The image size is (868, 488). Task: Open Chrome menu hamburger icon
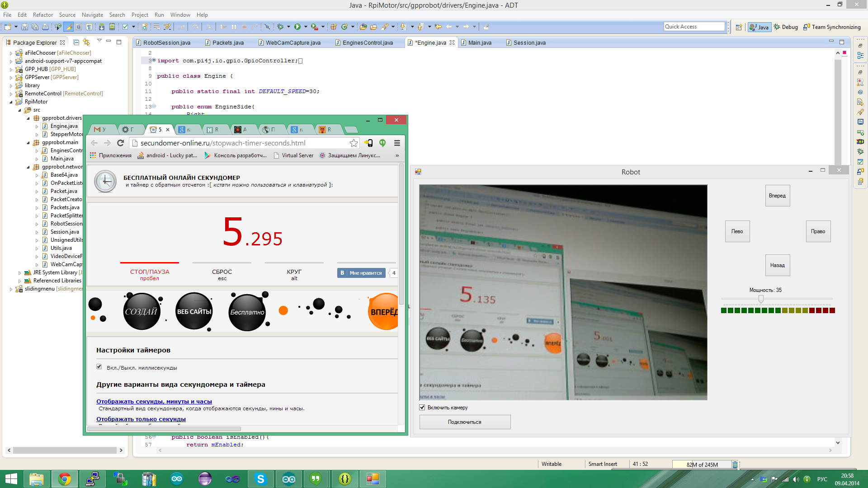tap(397, 143)
